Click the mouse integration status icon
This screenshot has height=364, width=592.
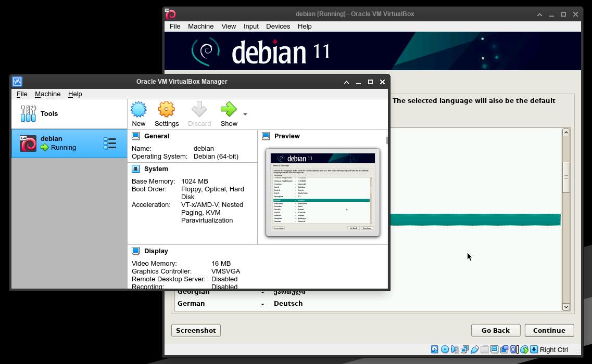[524, 349]
